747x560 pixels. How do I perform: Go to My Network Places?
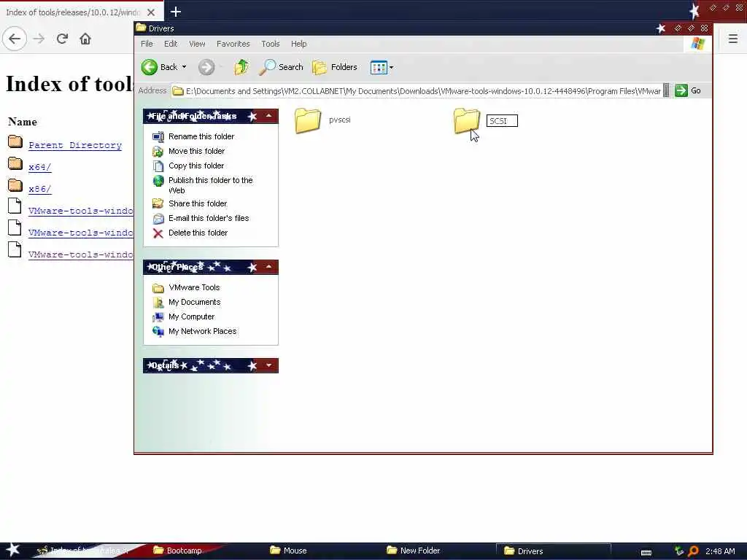202,332
